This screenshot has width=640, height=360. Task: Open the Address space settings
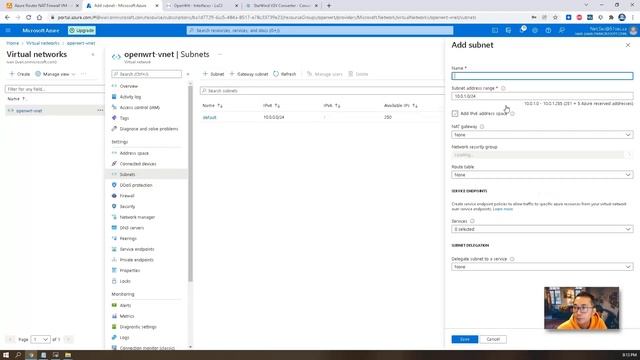pyautogui.click(x=134, y=153)
